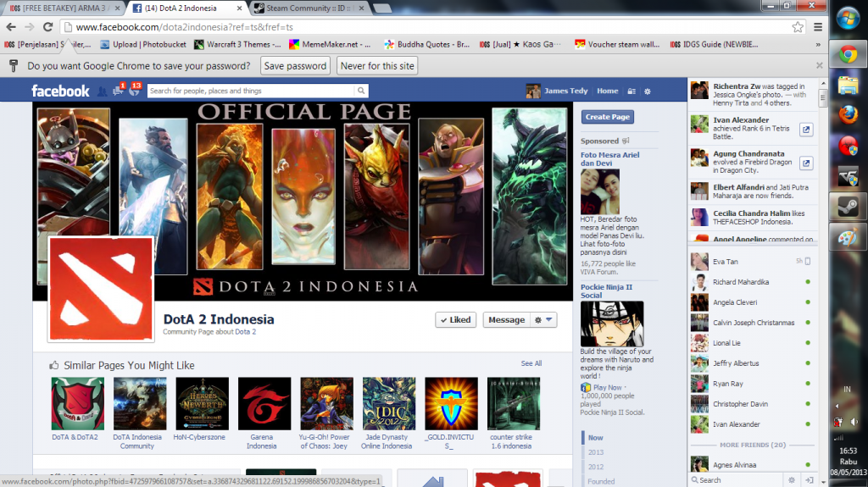
Task: Open the MemeMaker.net bookmark
Action: pyautogui.click(x=330, y=44)
